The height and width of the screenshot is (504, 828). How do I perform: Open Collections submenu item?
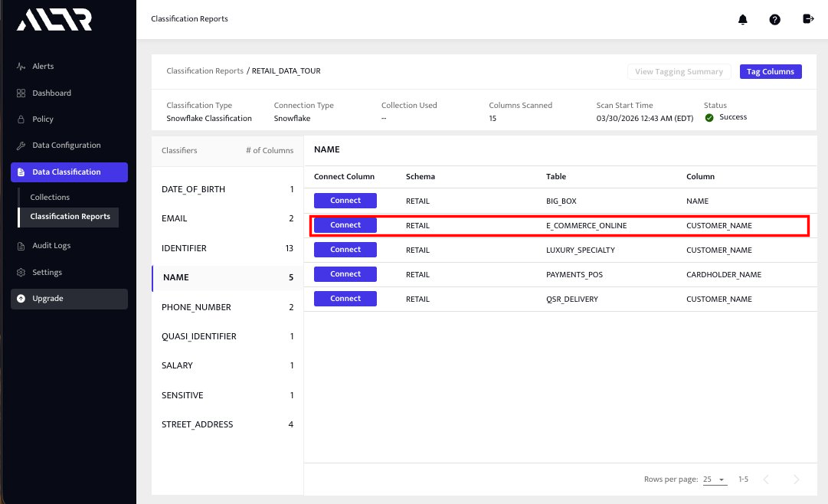pos(50,198)
